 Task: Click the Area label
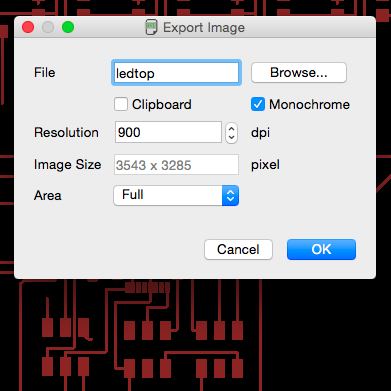point(48,195)
